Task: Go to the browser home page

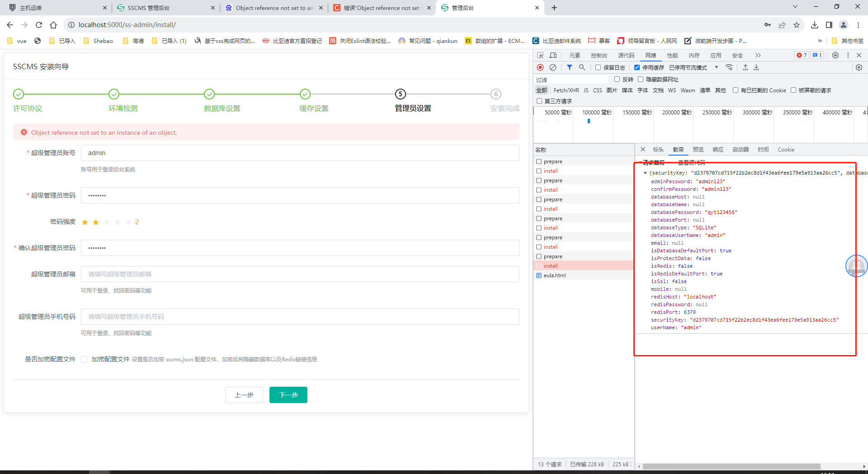Action: click(53, 25)
